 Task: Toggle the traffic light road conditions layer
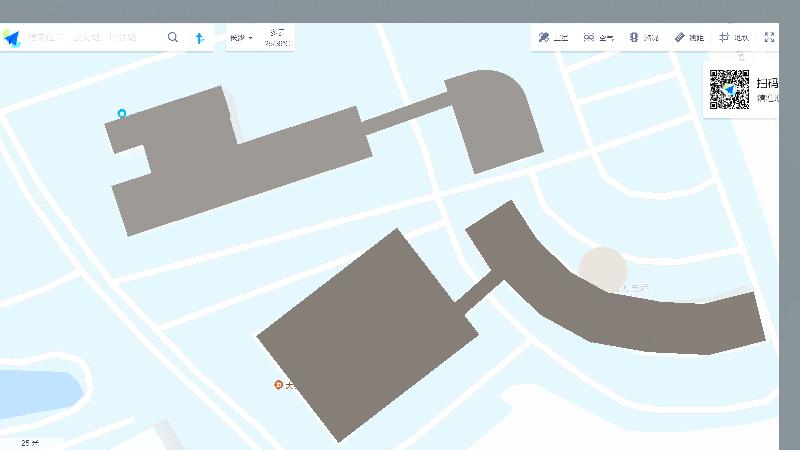pyautogui.click(x=643, y=38)
